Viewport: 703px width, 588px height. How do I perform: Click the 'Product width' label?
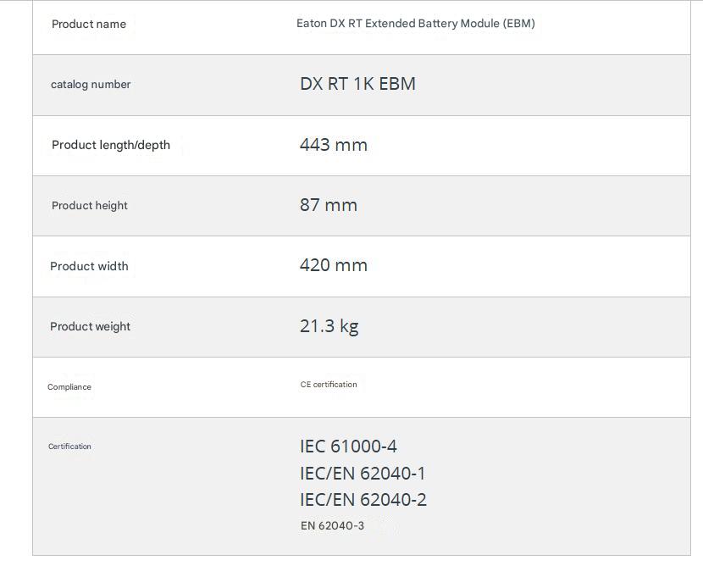tap(89, 266)
